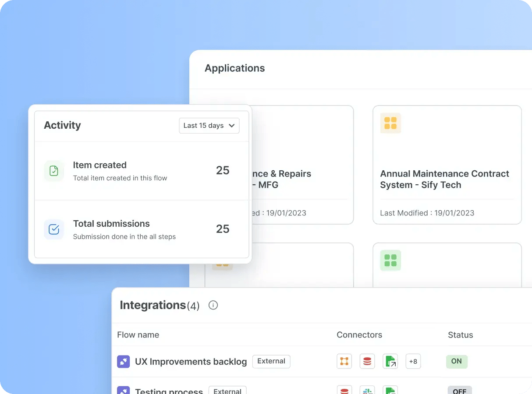Image resolution: width=532 pixels, height=394 pixels.
Task: Click Slack connector in Testing process row
Action: (367, 390)
